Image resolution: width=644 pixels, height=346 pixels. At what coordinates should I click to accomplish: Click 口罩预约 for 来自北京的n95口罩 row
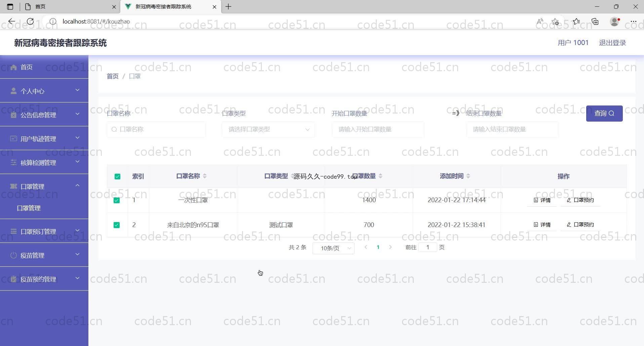(x=580, y=225)
